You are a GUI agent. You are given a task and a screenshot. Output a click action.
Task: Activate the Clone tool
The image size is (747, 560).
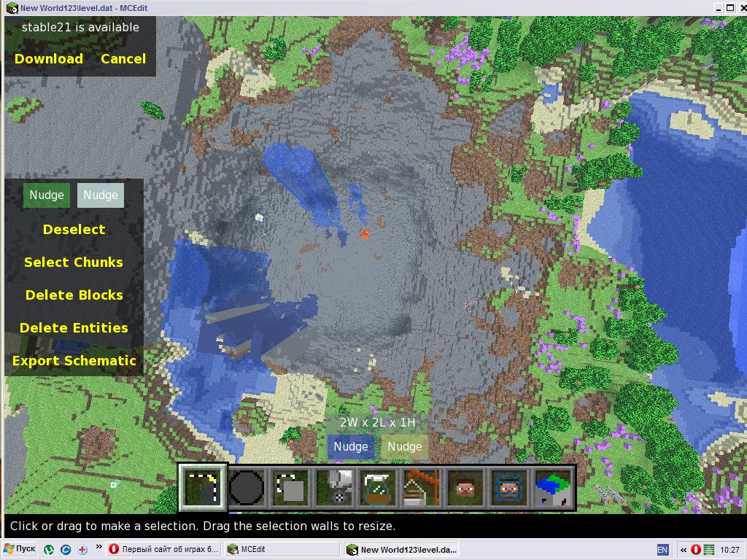(290, 486)
